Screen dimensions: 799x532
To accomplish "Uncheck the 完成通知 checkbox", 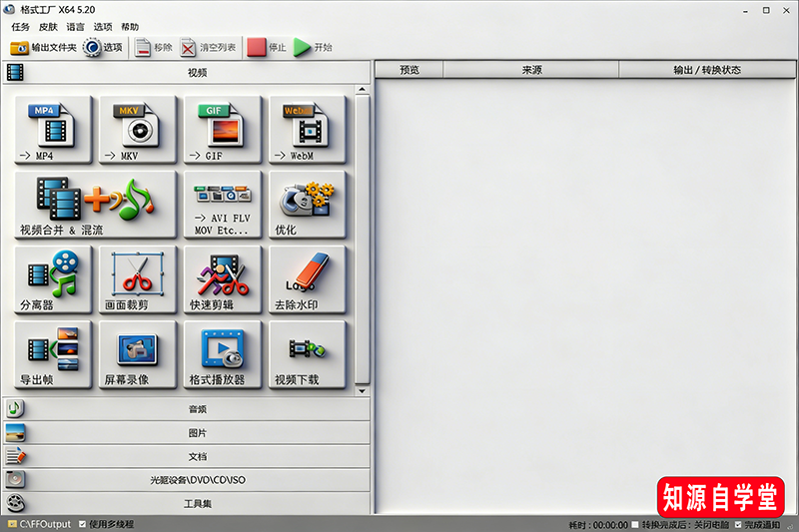I will click(x=738, y=524).
